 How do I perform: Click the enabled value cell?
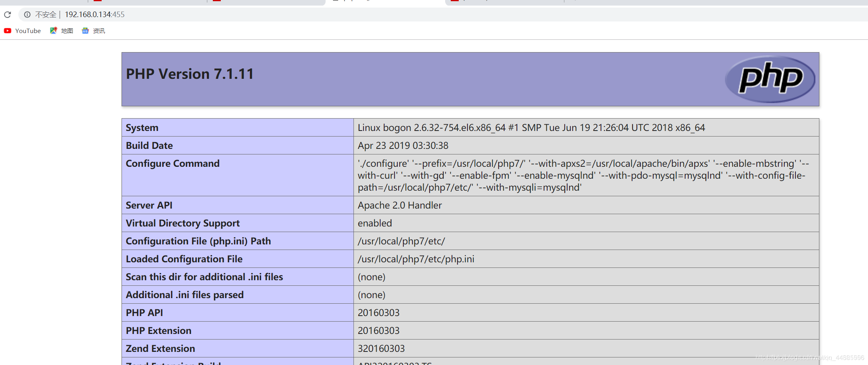tap(375, 223)
